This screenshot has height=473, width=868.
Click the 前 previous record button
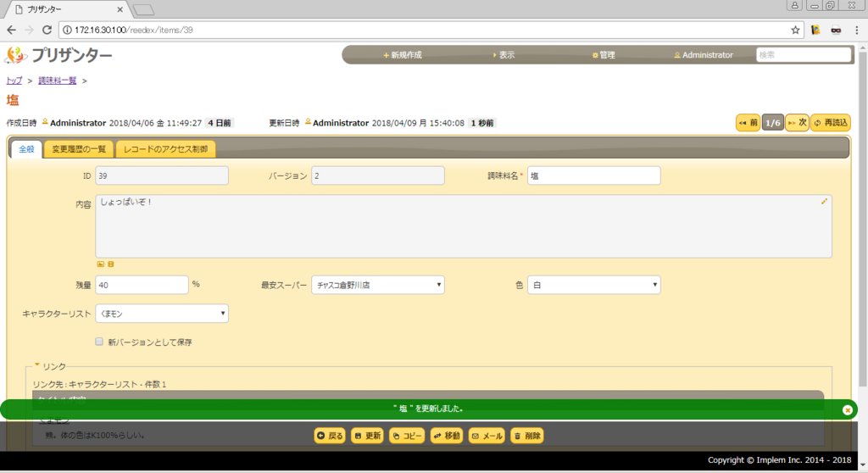coord(748,123)
